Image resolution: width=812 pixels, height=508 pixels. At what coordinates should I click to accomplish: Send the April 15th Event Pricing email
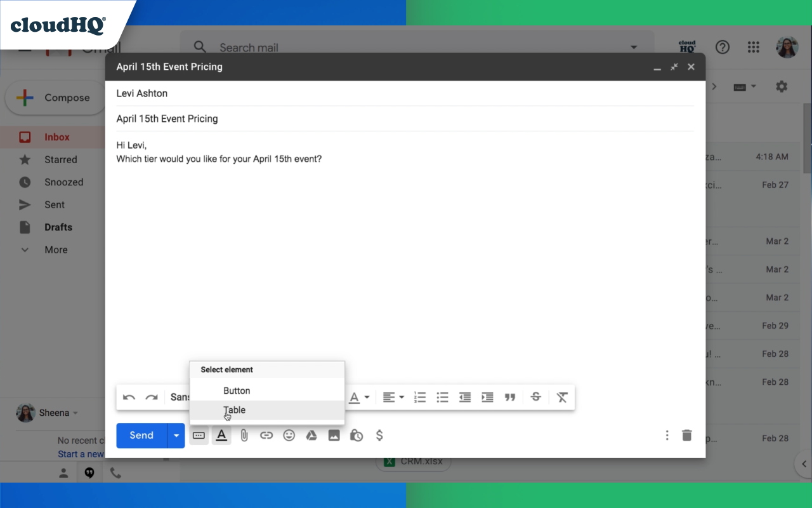coord(141,435)
